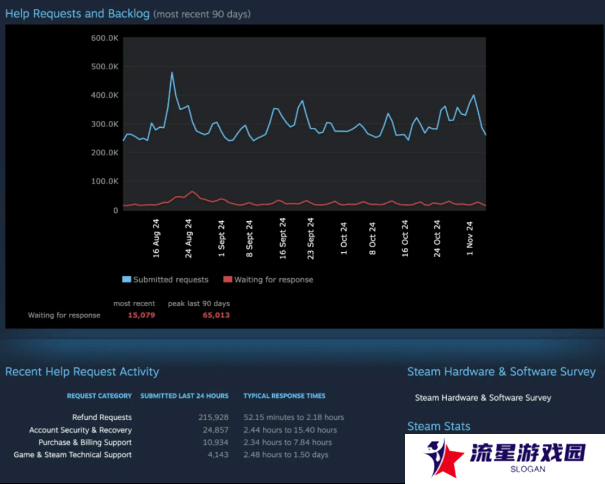Click the 600.0K y-axis label
605x484 pixels.
click(x=105, y=38)
